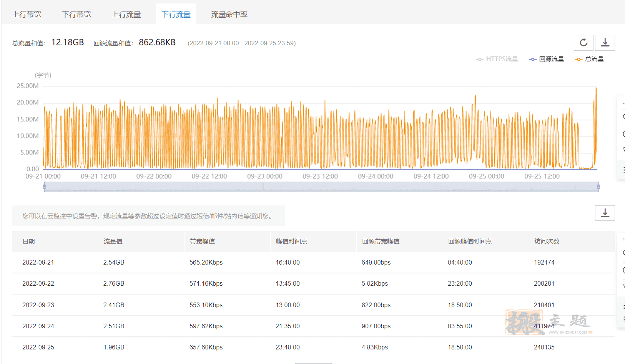The image size is (625, 364).
Task: Select the 2022-09-25 date cell
Action: [x=38, y=347]
